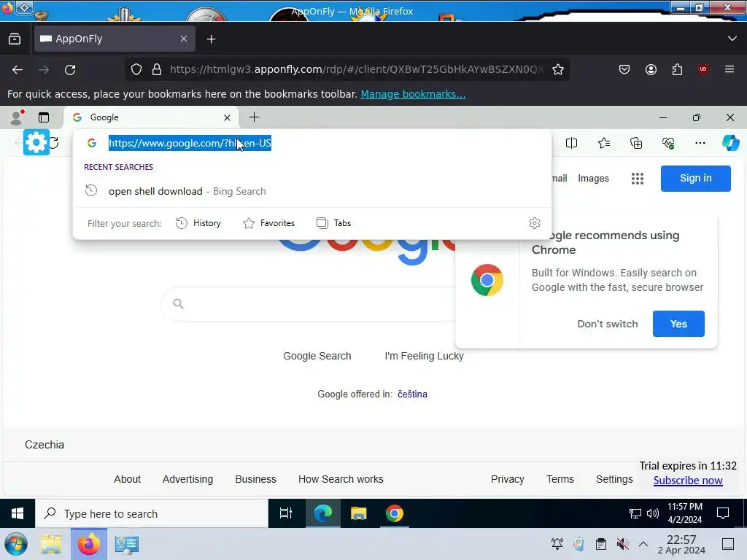Click the blue AppOnFly settings gear
The width and height of the screenshot is (747, 560).
tap(36, 142)
